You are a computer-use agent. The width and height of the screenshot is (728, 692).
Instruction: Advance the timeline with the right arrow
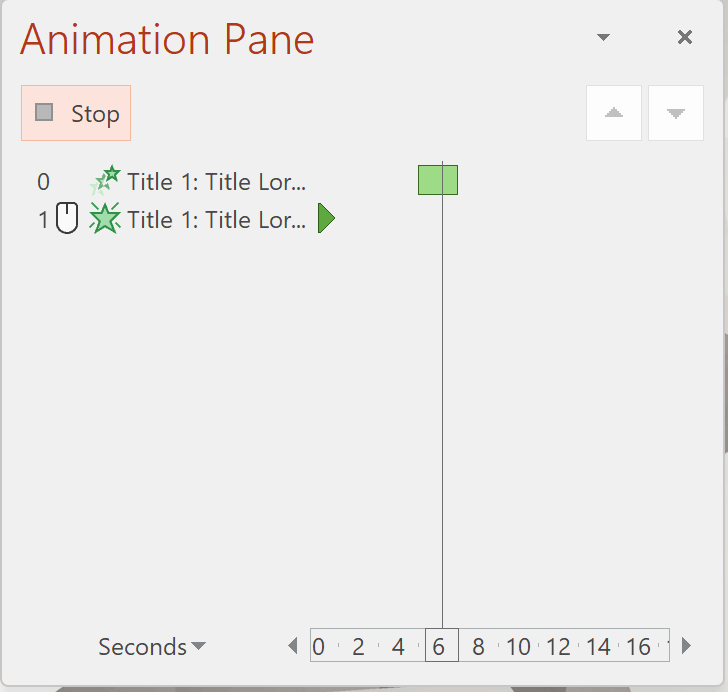pos(687,646)
